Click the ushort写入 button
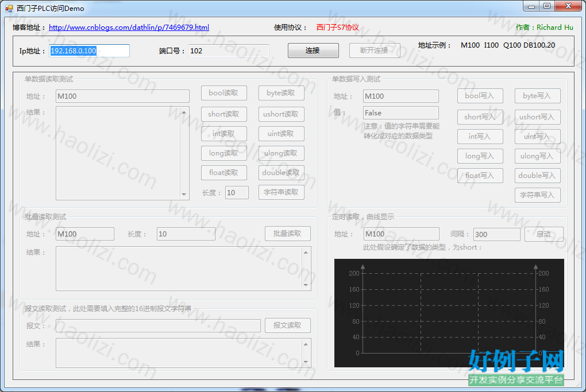The height and width of the screenshot is (392, 586). coord(537,117)
